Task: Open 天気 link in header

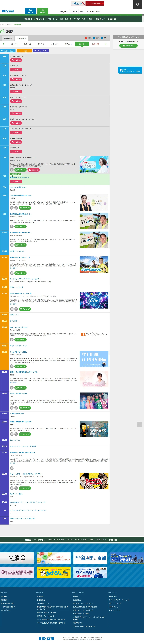Action: [82, 12]
